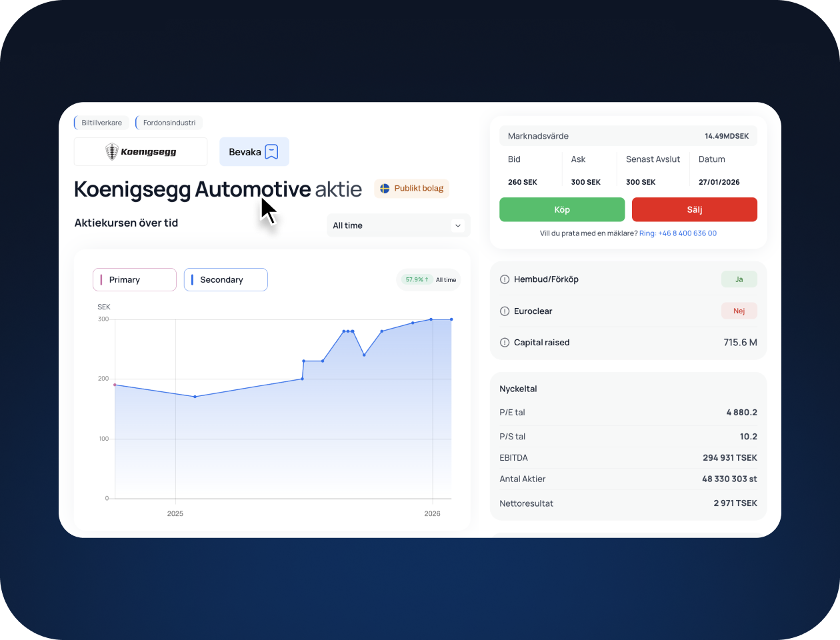The width and height of the screenshot is (840, 640).
Task: Click info icon beside Euroclear
Action: click(x=505, y=311)
